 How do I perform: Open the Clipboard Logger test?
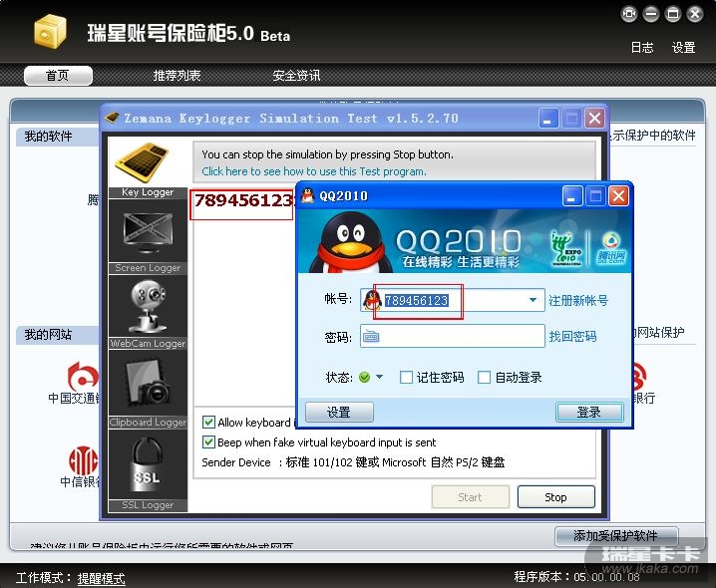148,384
